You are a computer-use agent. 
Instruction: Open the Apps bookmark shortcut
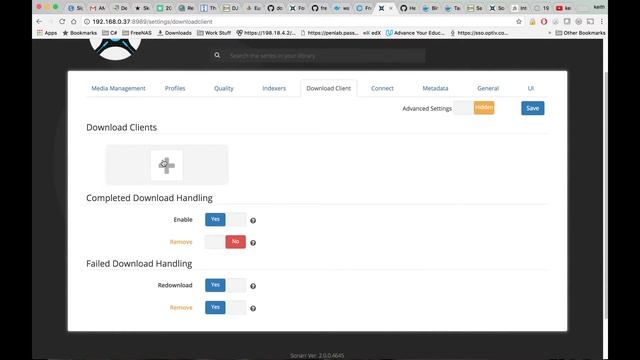pyautogui.click(x=47, y=33)
